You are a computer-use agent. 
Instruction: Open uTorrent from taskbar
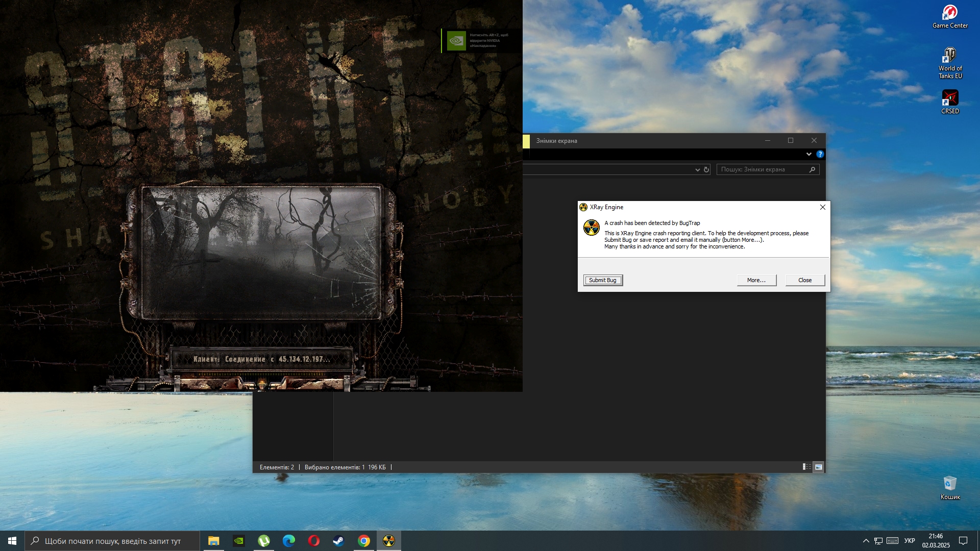(263, 541)
